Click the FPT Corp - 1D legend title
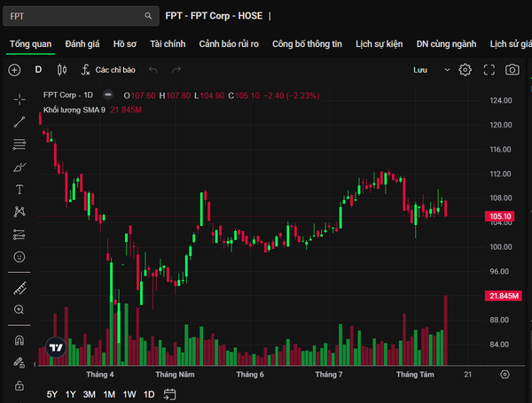532x403 pixels. (x=68, y=95)
